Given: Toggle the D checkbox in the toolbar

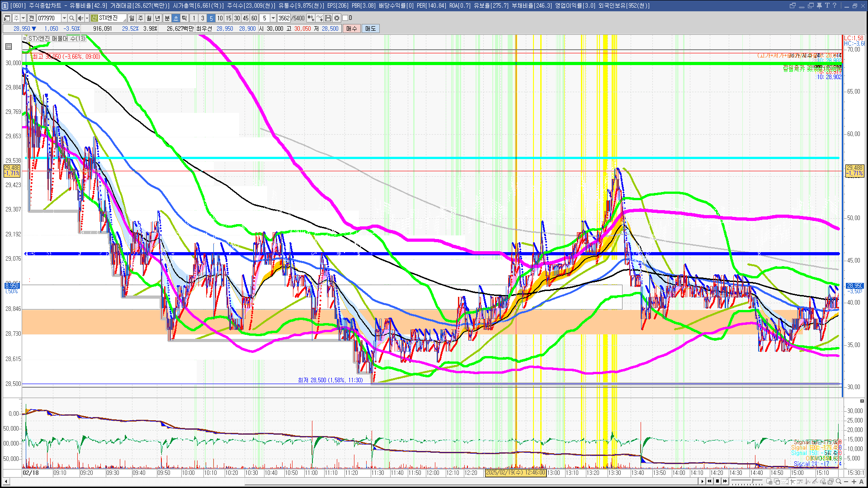Looking at the screenshot, I should [x=345, y=18].
